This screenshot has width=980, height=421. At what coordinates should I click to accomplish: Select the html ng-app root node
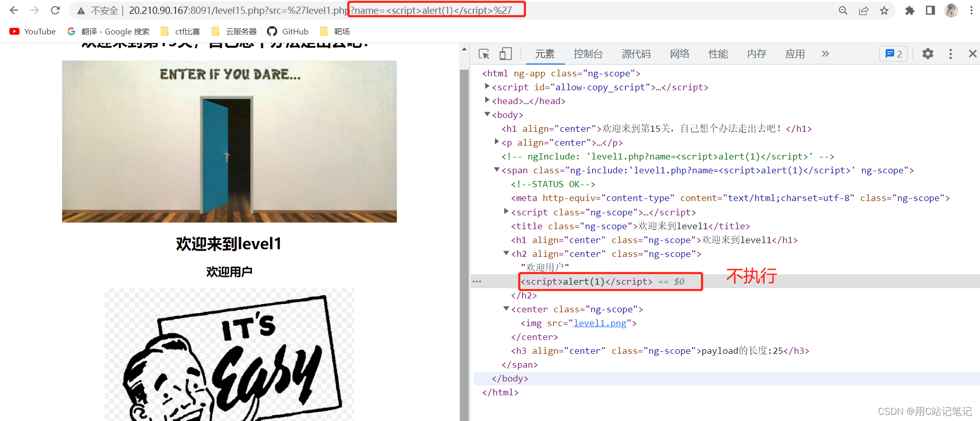click(x=561, y=73)
